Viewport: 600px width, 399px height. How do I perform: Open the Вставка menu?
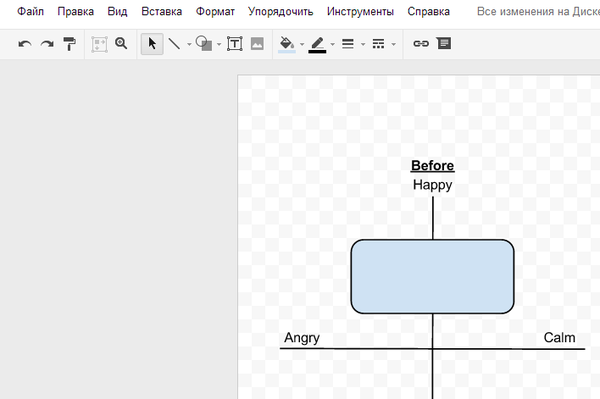click(x=161, y=12)
